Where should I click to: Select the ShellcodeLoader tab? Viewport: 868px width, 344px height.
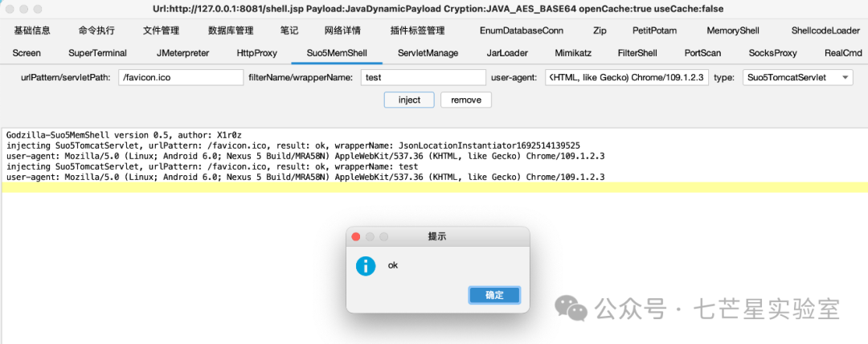click(825, 31)
